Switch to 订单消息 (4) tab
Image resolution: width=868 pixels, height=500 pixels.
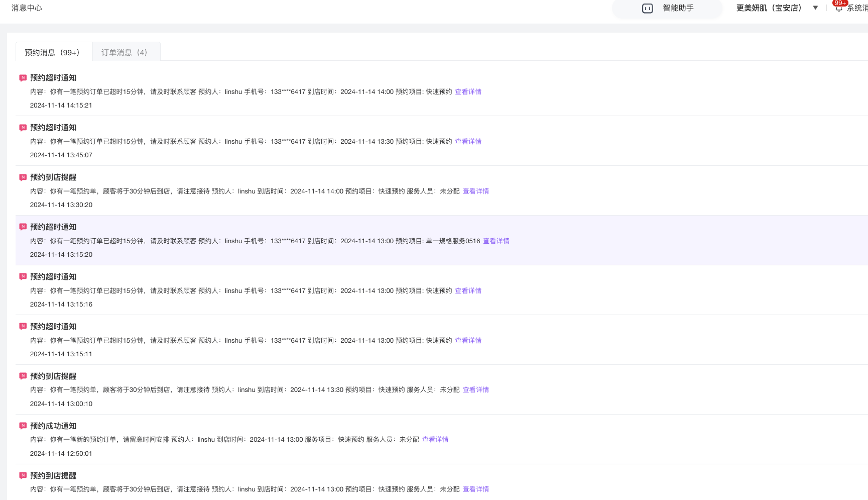coord(127,52)
